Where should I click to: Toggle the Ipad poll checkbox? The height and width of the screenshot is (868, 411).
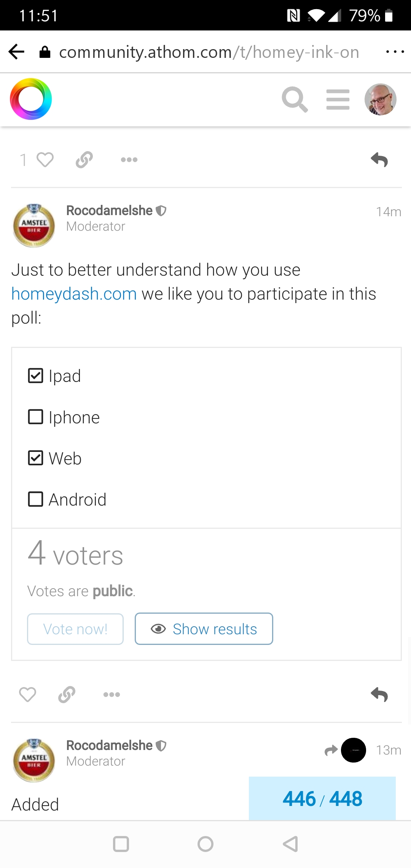(x=36, y=376)
